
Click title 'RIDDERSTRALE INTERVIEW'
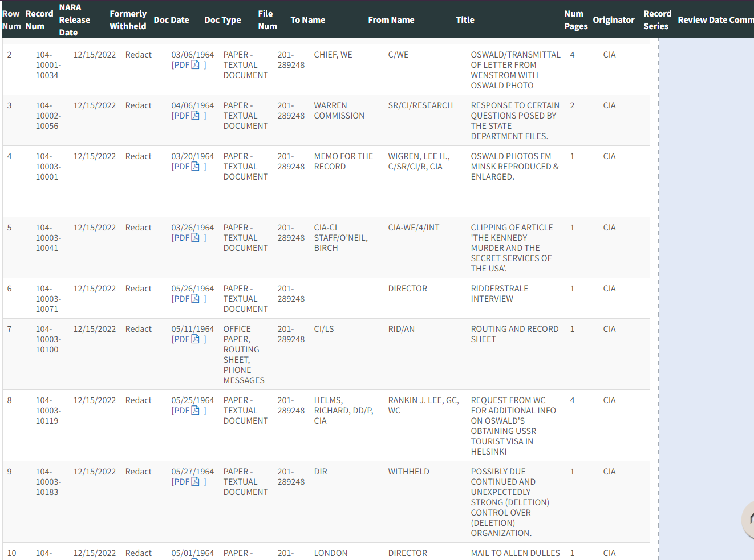[500, 294]
